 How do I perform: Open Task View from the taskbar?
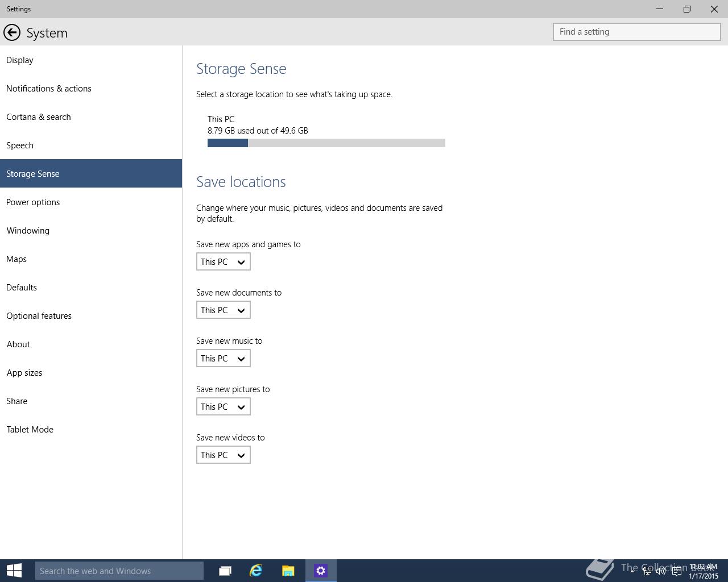point(225,571)
